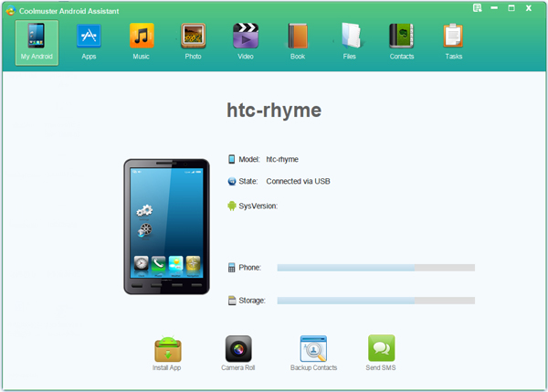548x392 pixels.
Task: Switch to the Video section
Action: point(245,40)
